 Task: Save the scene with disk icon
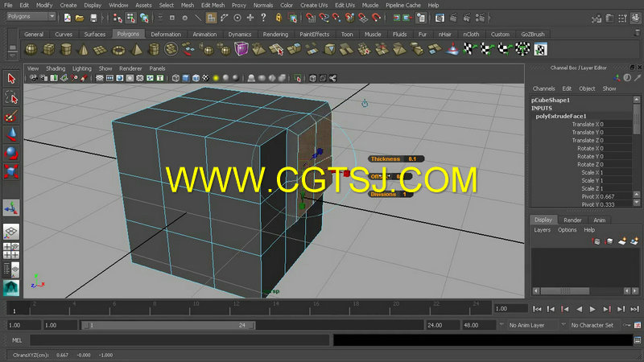(x=93, y=18)
